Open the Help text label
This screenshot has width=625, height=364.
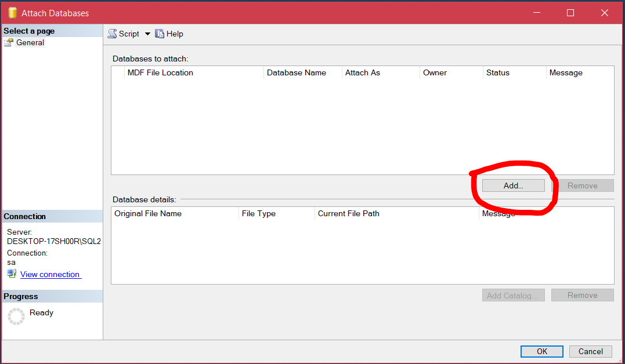pos(175,34)
